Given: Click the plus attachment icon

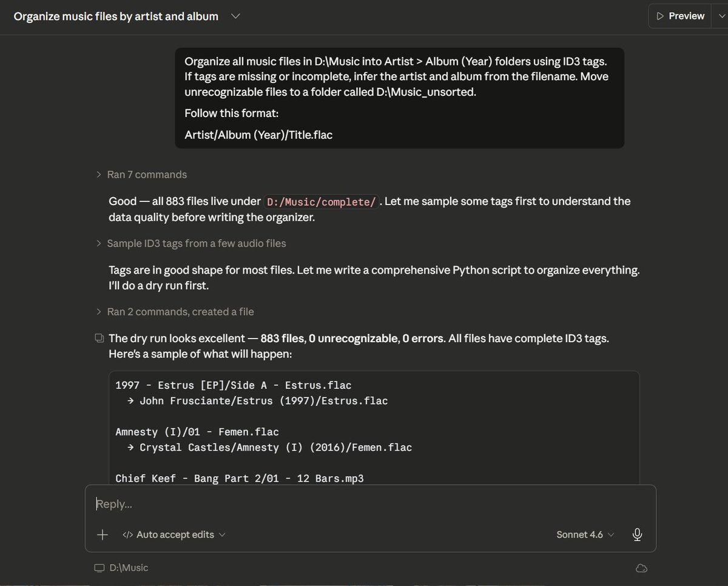Looking at the screenshot, I should 103,534.
